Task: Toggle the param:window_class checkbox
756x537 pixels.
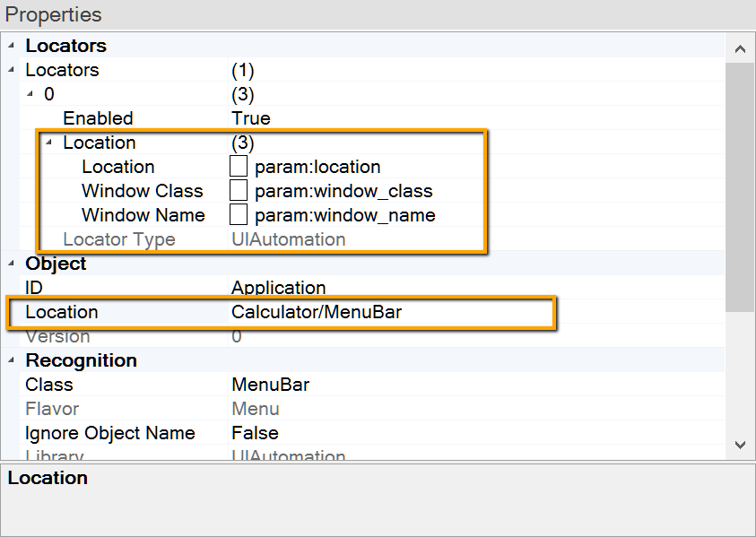Action: tap(239, 191)
